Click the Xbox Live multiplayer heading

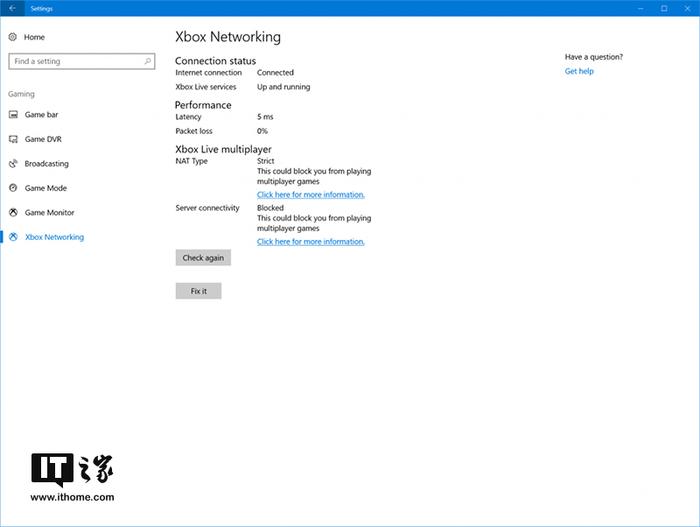coord(223,149)
